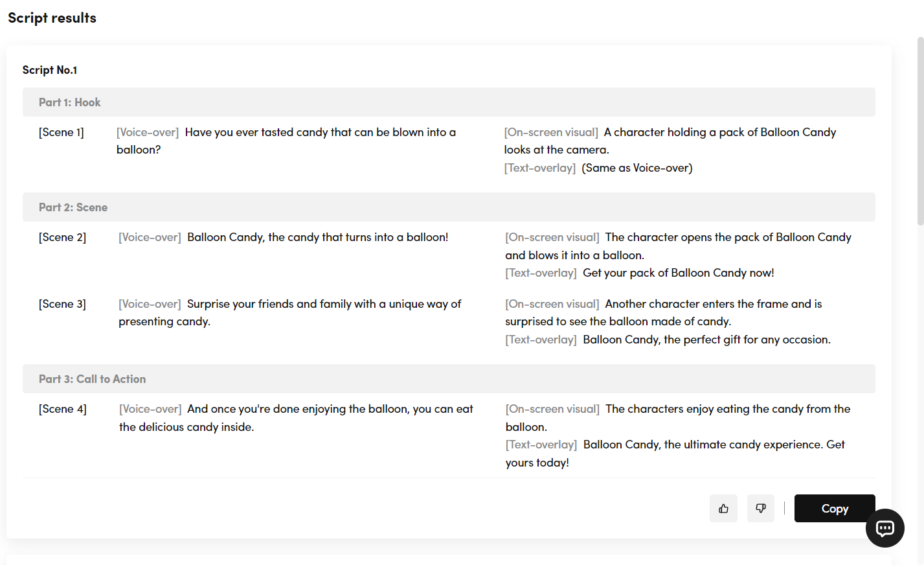
Task: Click the page vertical scrollbar
Action: click(x=920, y=132)
